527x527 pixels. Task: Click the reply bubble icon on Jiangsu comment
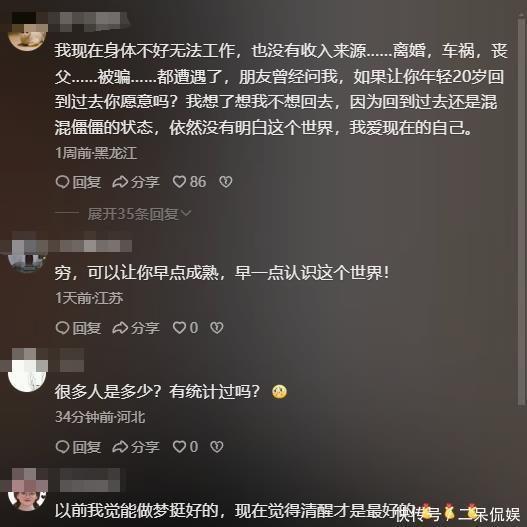[x=63, y=328]
